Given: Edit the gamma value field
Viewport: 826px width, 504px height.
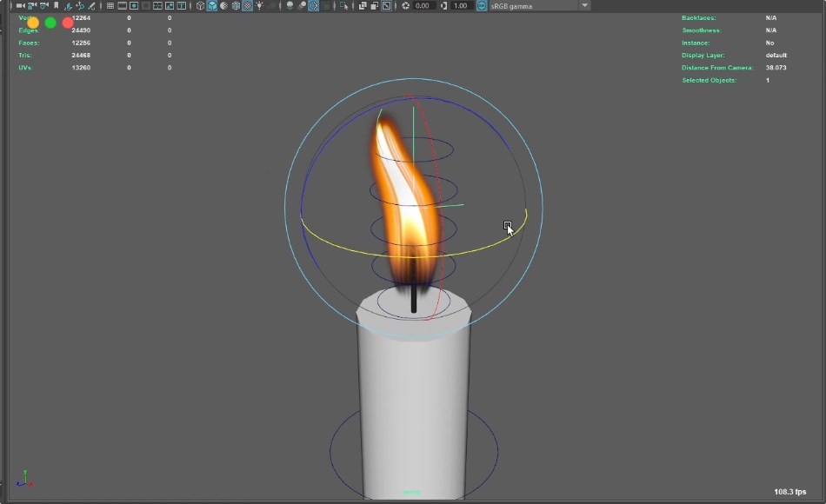Looking at the screenshot, I should point(461,5).
